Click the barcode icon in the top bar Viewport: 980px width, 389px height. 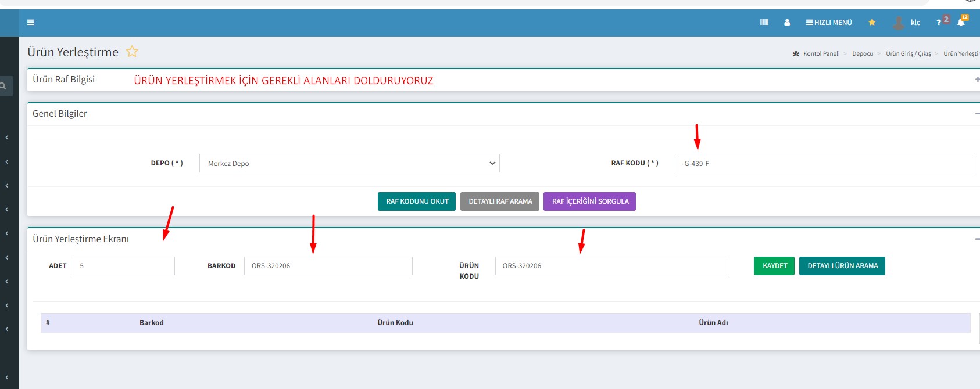[x=764, y=23]
